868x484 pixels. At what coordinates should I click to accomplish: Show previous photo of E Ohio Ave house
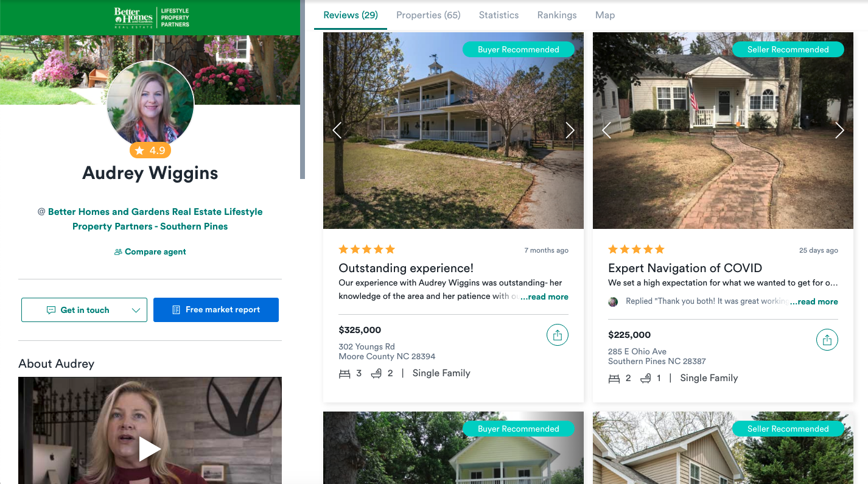(x=606, y=130)
